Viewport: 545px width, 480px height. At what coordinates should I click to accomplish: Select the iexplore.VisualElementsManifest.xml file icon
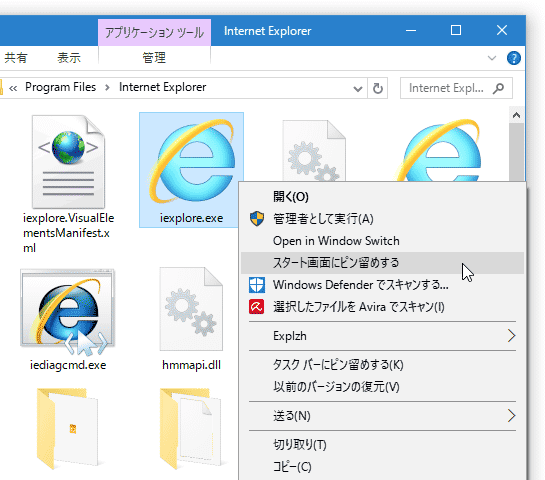68,162
